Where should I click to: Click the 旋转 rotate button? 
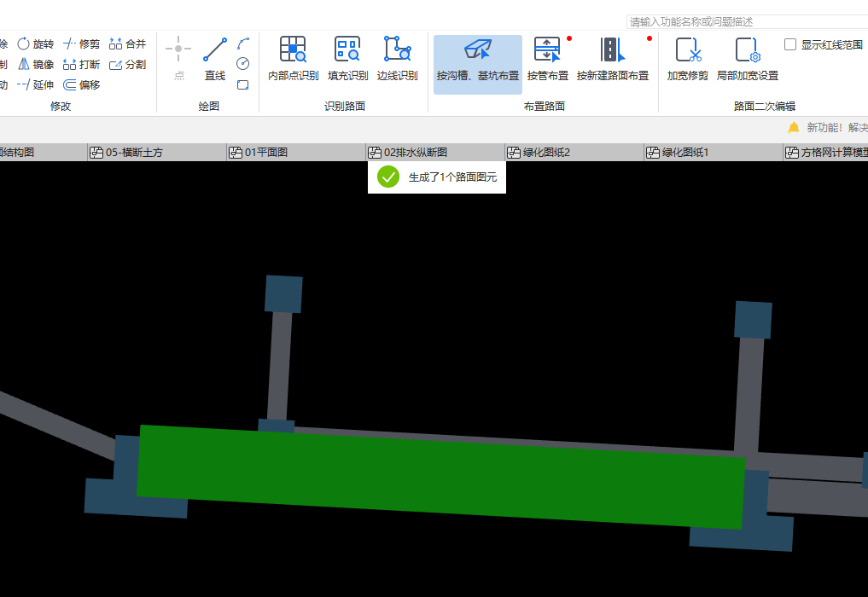36,43
